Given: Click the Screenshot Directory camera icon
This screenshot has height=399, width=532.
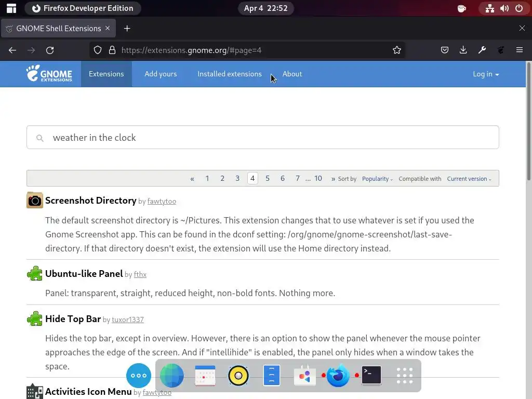Looking at the screenshot, I should pyautogui.click(x=35, y=200).
